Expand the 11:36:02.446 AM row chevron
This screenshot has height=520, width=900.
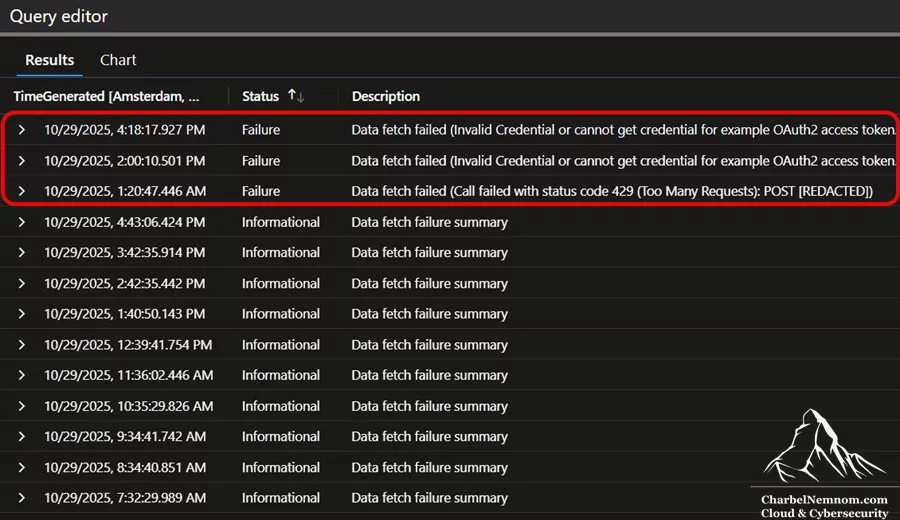tap(22, 375)
